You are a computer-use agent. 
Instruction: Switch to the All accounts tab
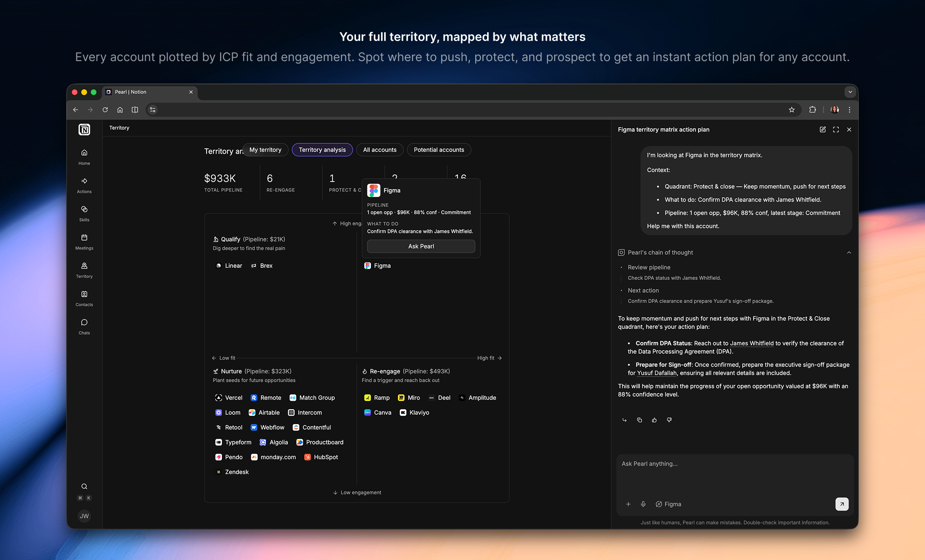pos(380,150)
